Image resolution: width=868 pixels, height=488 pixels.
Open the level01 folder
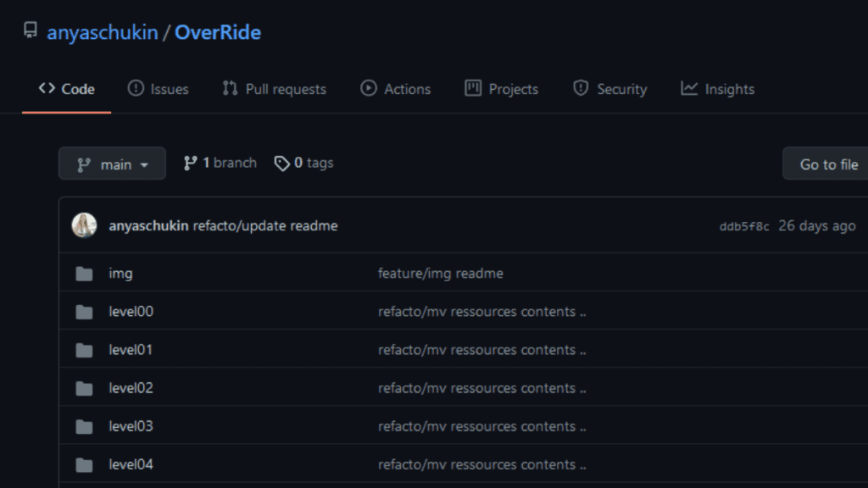point(131,350)
